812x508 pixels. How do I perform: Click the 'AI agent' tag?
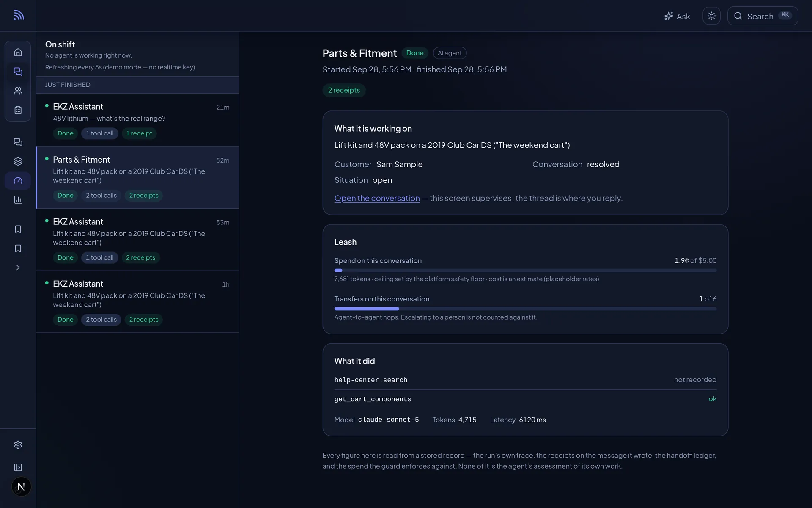point(450,53)
